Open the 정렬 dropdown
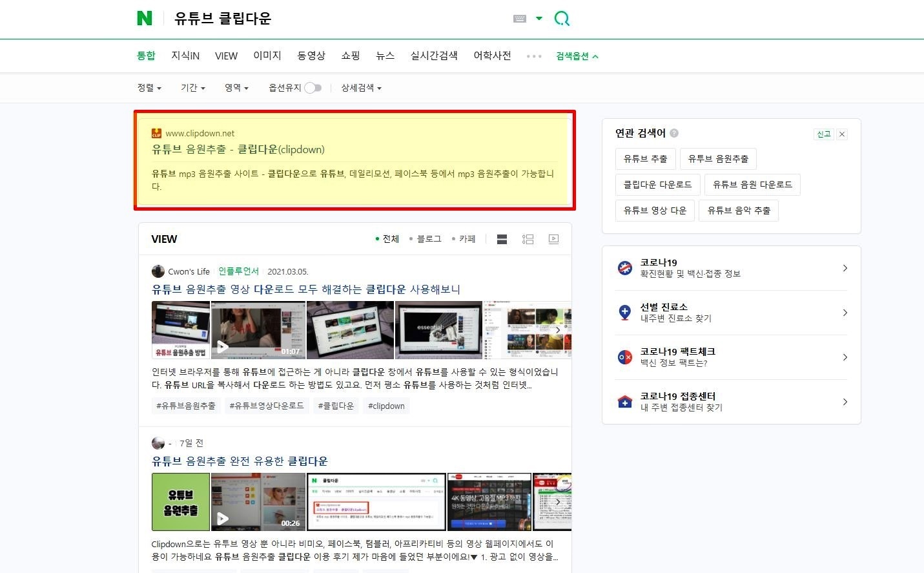This screenshot has height=573, width=924. pyautogui.click(x=149, y=88)
